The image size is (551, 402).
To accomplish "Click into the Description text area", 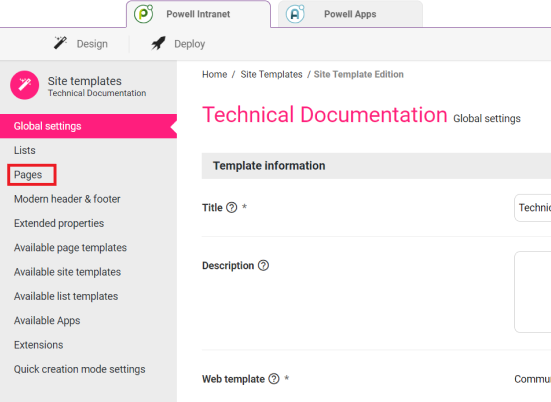I will pyautogui.click(x=533, y=292).
